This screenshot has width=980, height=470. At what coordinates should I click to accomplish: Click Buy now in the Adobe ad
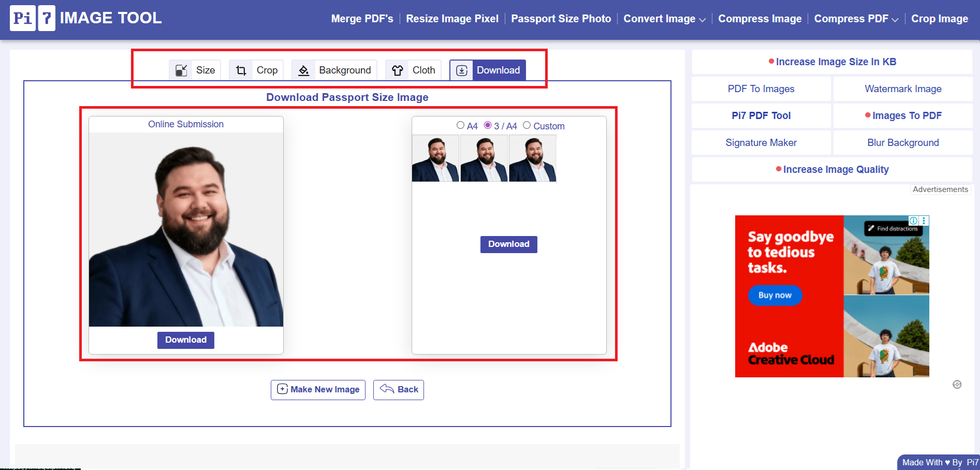click(775, 295)
